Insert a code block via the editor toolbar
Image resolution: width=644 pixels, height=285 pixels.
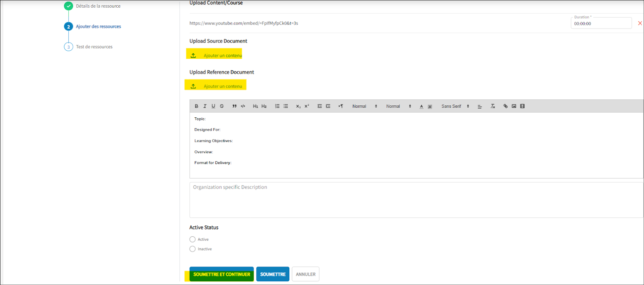(243, 106)
